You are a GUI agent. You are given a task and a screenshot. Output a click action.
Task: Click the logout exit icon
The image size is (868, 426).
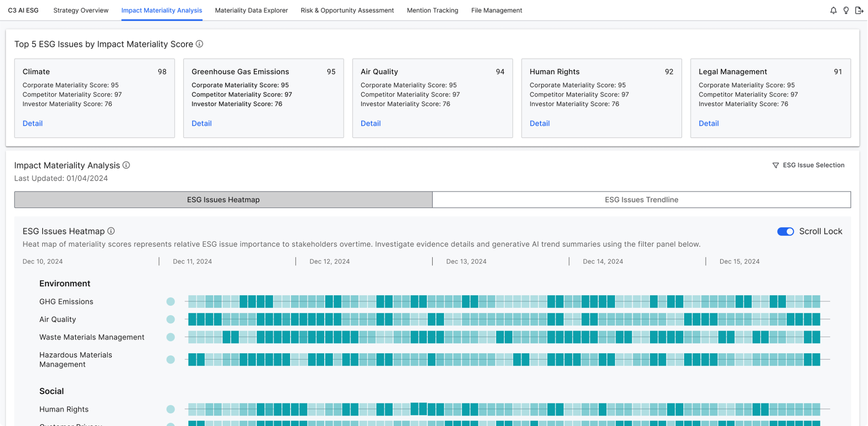click(859, 10)
